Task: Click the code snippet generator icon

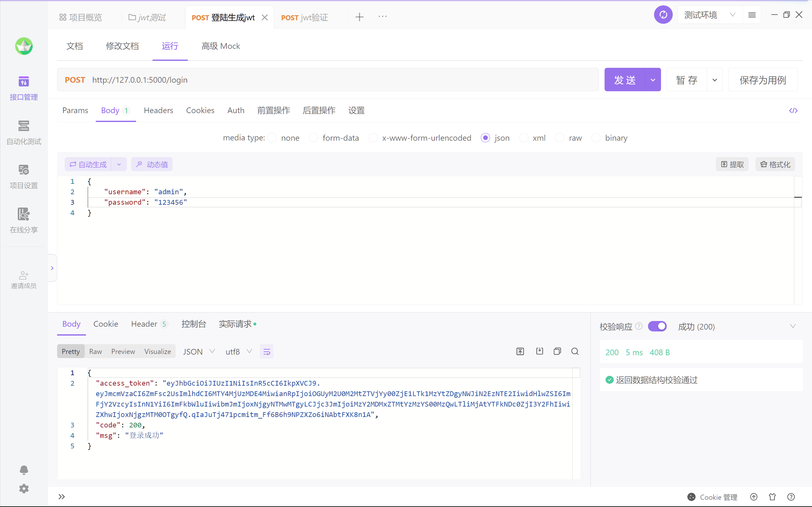Action: click(x=793, y=111)
